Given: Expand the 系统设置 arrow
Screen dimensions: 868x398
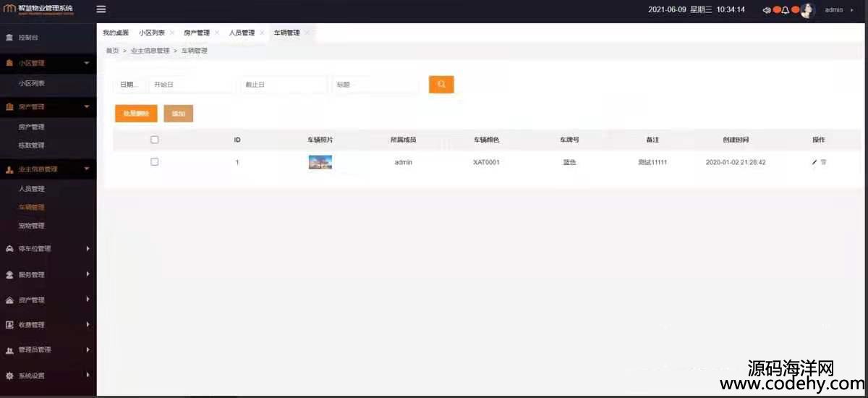Looking at the screenshot, I should coord(88,375).
